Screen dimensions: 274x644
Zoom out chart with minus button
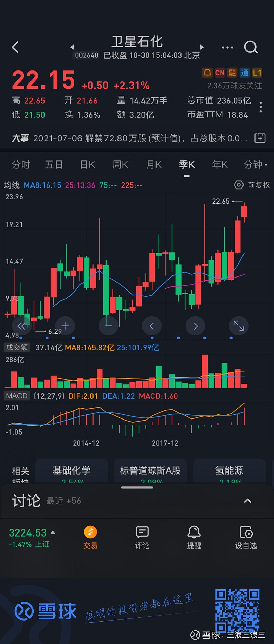pos(108,326)
